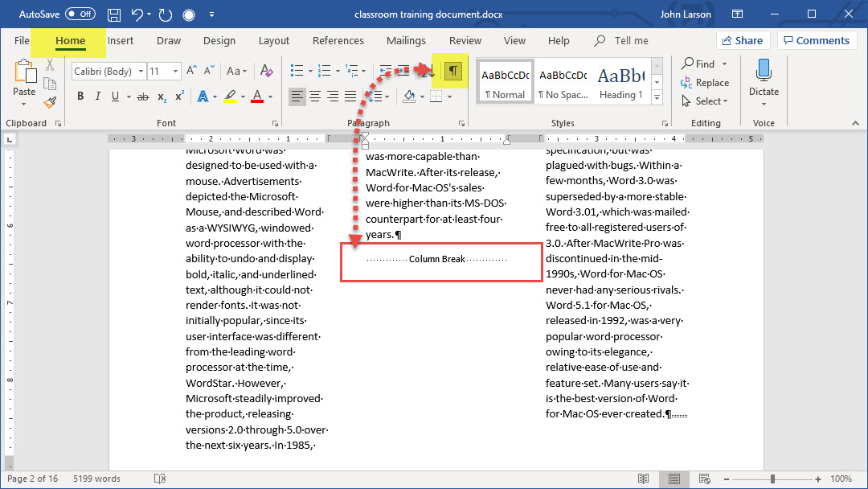Open the font name dropdown
Screen dimensions: 868x489
(141, 72)
